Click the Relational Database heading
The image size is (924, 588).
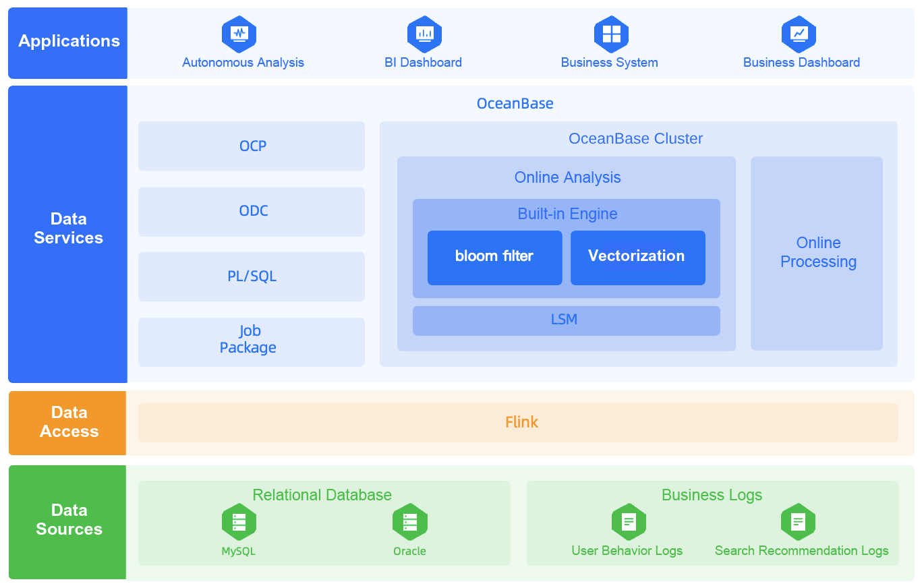(322, 495)
